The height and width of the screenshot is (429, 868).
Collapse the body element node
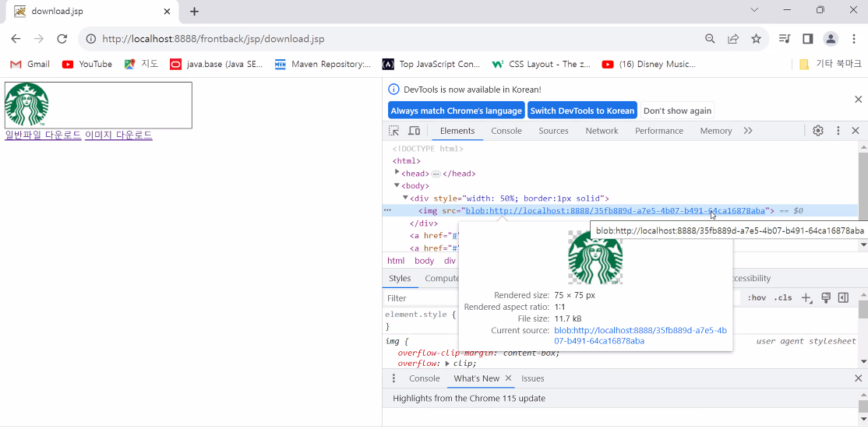point(397,186)
